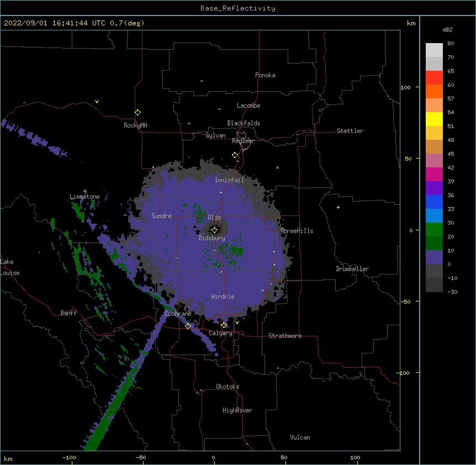Click the radar site marker near Didsbury
This screenshot has width=476, height=465.
coord(214,230)
